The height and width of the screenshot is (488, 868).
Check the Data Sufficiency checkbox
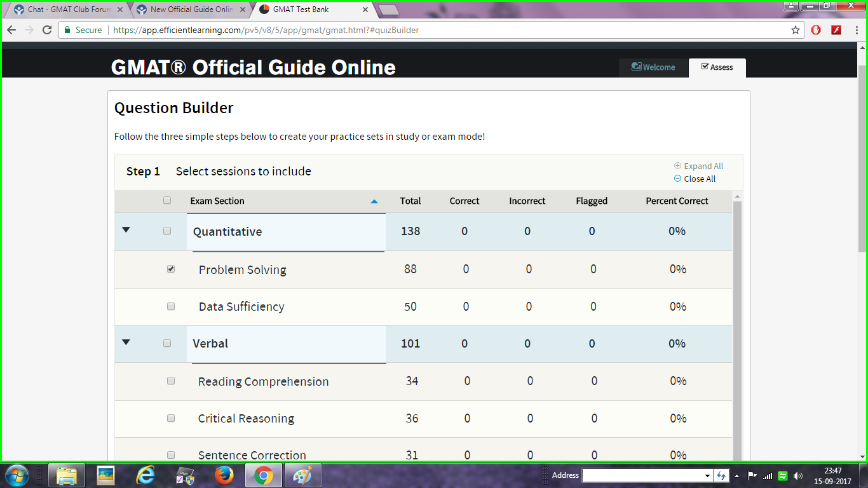[171, 306]
